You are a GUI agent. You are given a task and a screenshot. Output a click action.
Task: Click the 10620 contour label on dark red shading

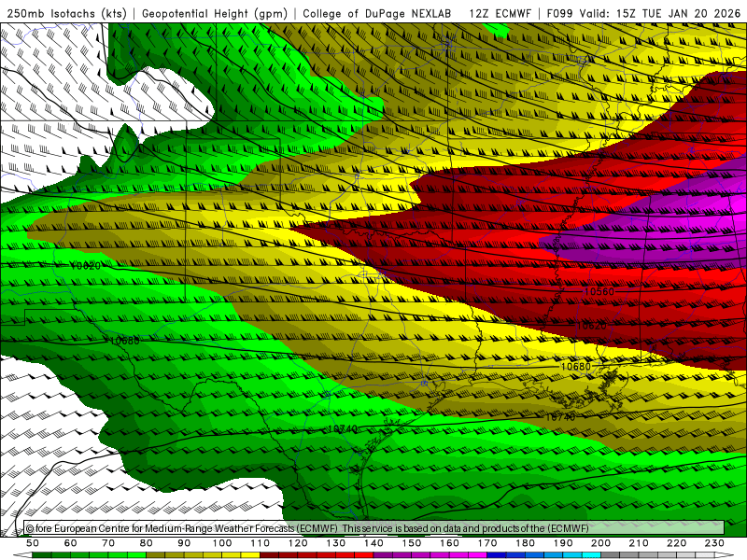pos(591,326)
